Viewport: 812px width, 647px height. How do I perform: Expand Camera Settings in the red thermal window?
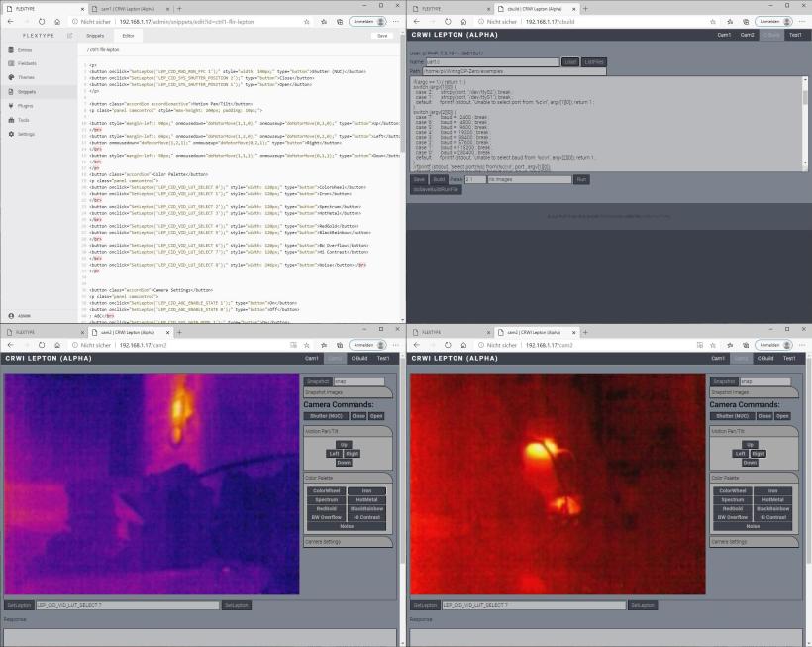[751, 541]
